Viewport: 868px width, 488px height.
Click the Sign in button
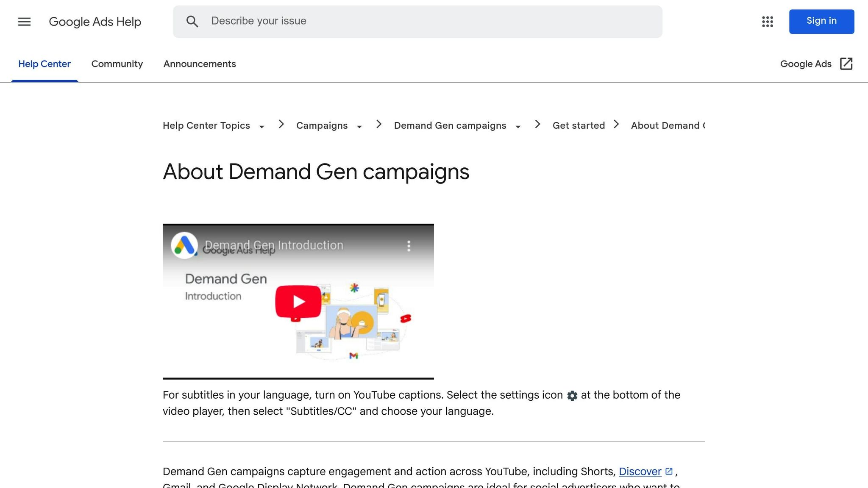821,21
